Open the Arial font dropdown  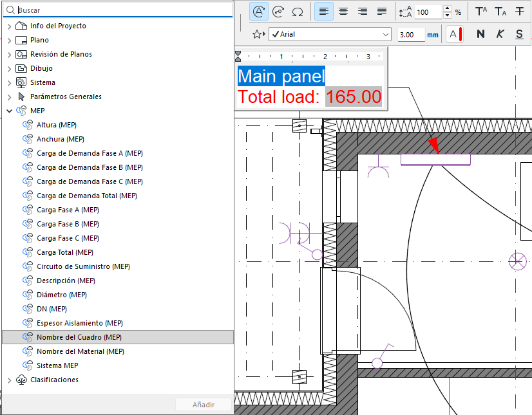330,34
